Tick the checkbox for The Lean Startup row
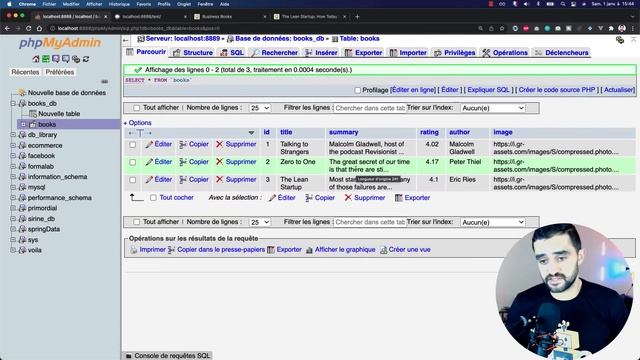This screenshot has width=640, height=360. pos(133,180)
